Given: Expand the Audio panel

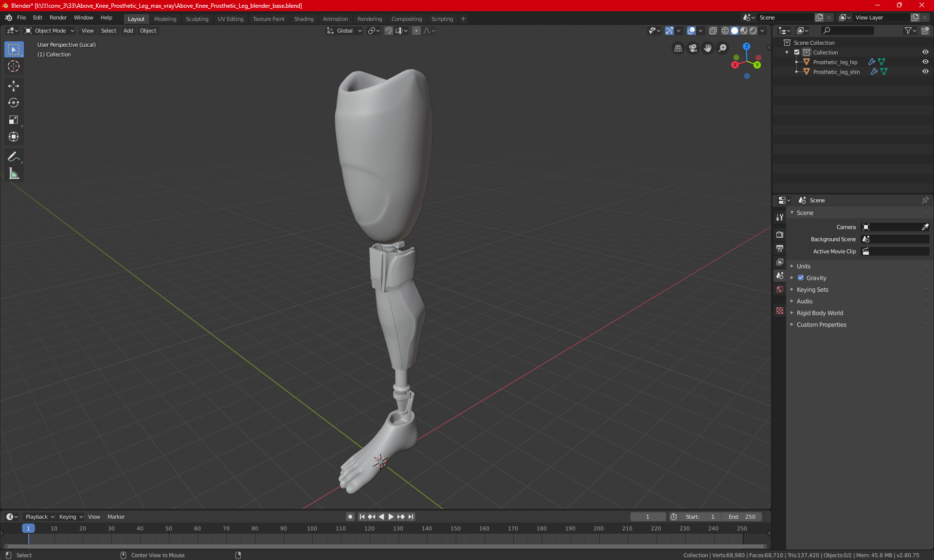Looking at the screenshot, I should click(x=804, y=301).
